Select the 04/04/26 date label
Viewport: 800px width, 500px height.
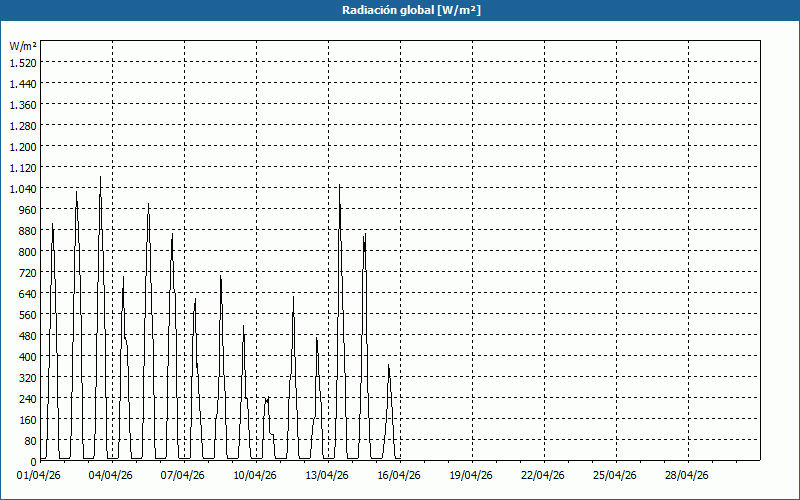point(111,475)
